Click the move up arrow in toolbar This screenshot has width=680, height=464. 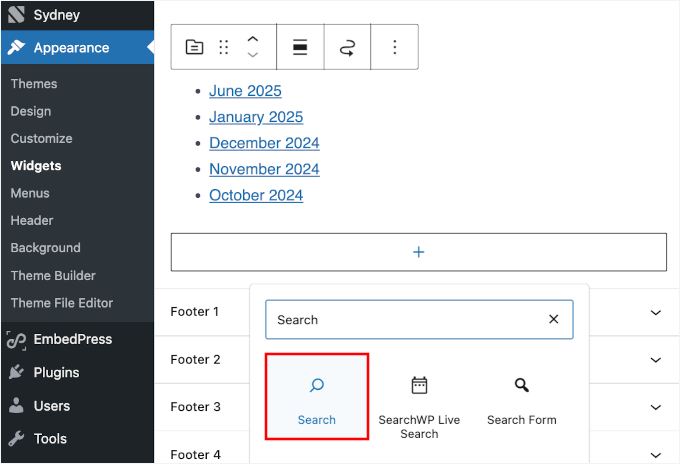pos(253,39)
